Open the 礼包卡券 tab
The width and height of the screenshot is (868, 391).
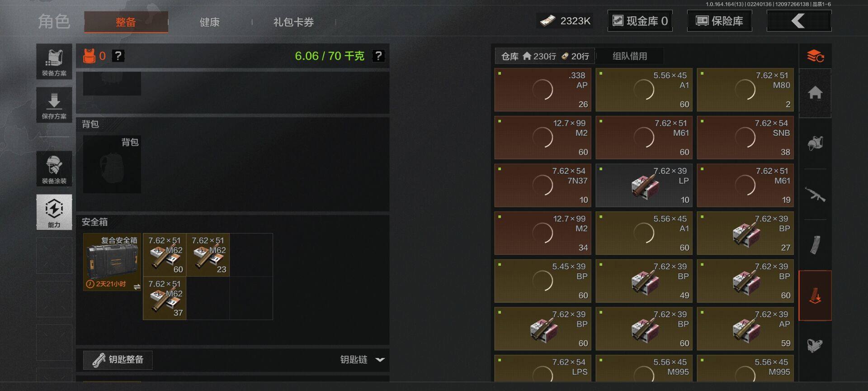pos(293,22)
